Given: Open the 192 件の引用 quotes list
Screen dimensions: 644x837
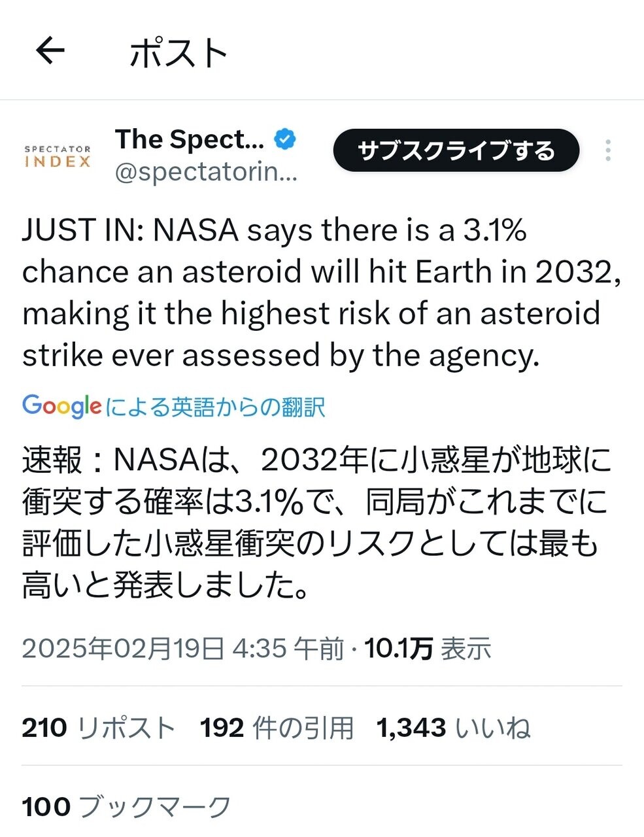Looking at the screenshot, I should (x=277, y=727).
